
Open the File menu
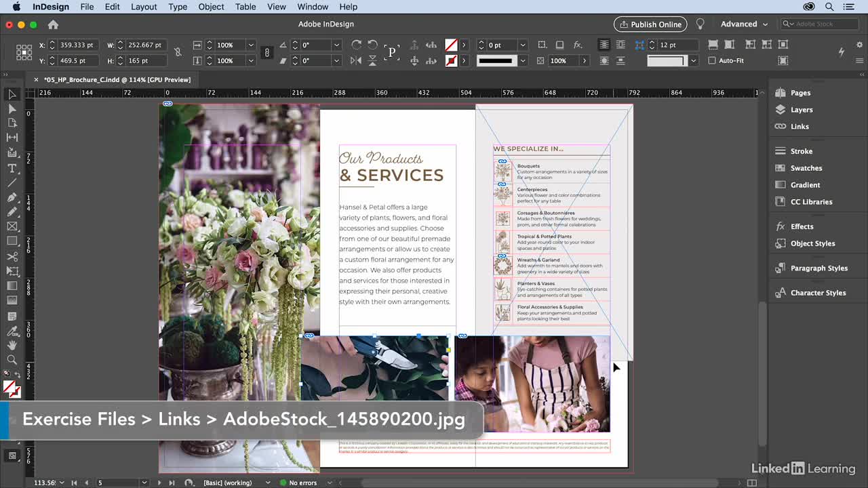tap(87, 7)
